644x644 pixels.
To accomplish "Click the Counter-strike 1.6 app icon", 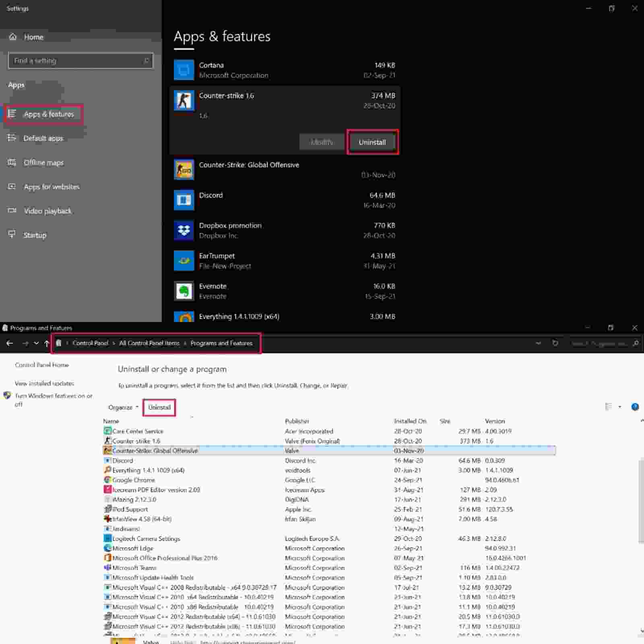I will (x=184, y=101).
